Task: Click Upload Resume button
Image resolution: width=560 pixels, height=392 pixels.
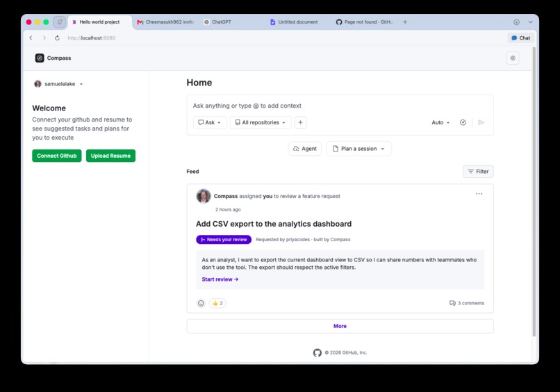Action: pyautogui.click(x=110, y=156)
